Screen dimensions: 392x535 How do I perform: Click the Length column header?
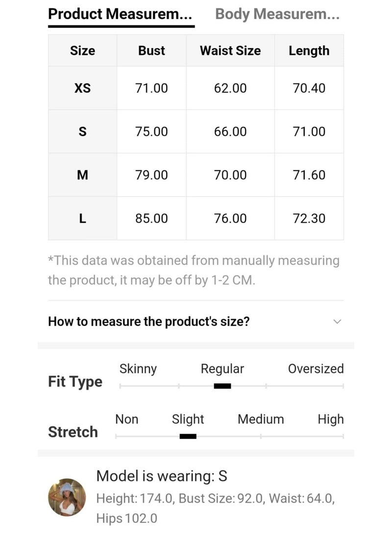click(x=309, y=51)
